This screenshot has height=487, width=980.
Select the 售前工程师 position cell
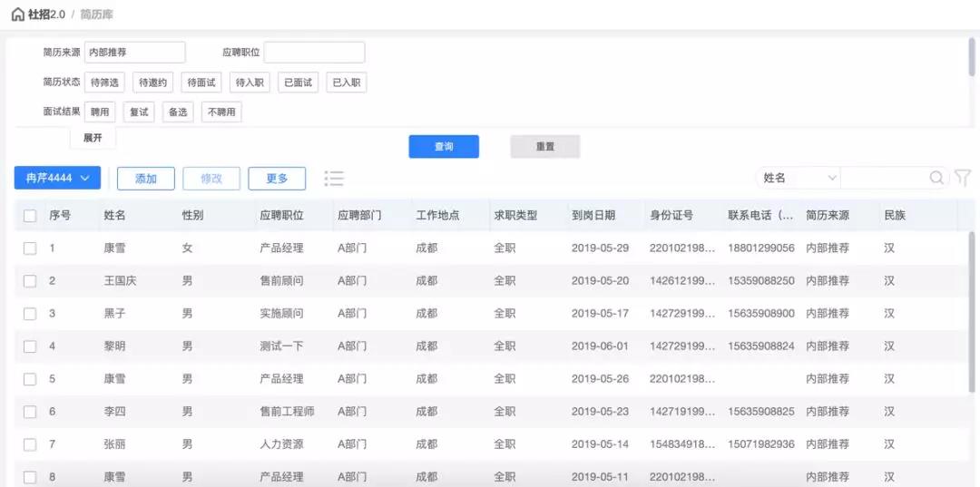(x=288, y=412)
